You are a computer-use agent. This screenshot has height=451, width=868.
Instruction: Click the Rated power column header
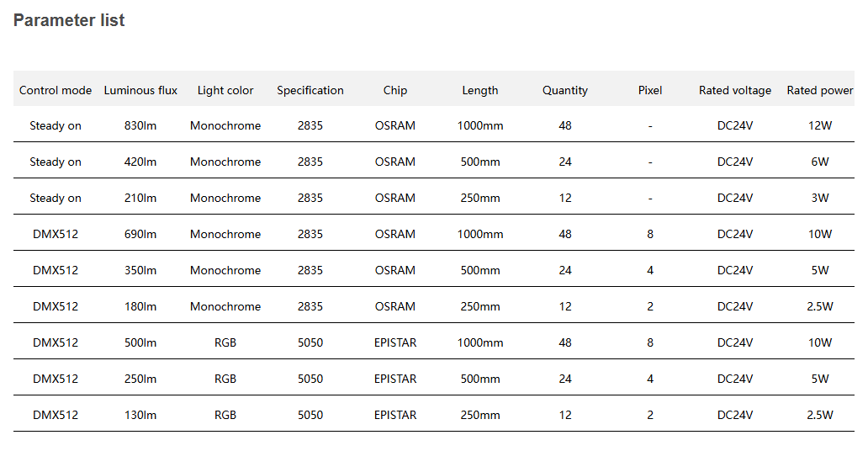(820, 90)
